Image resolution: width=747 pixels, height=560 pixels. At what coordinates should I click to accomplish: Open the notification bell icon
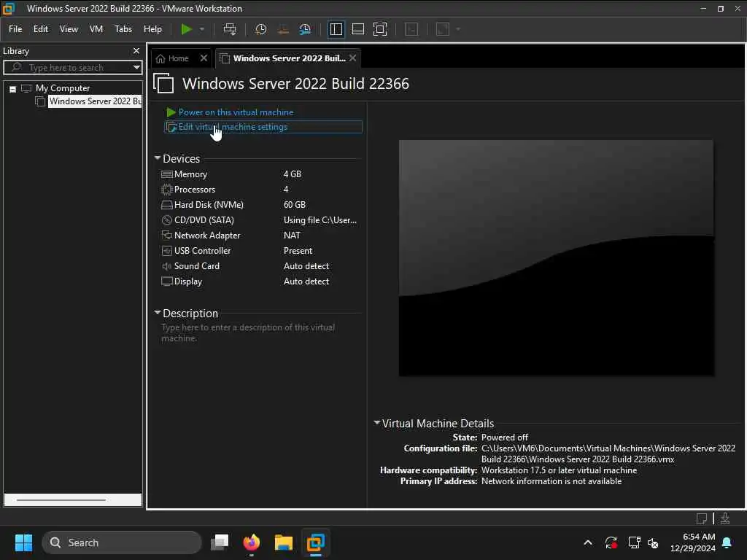(x=727, y=542)
